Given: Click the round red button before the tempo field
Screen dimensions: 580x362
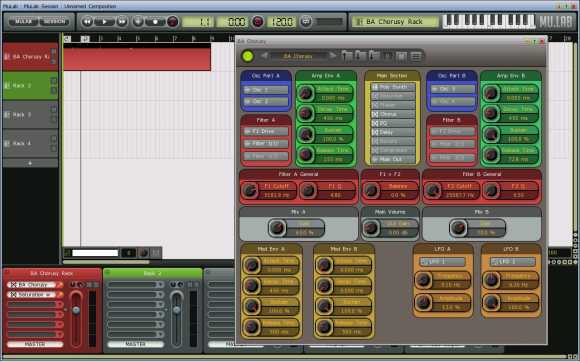Looking at the screenshot, I should [258, 21].
